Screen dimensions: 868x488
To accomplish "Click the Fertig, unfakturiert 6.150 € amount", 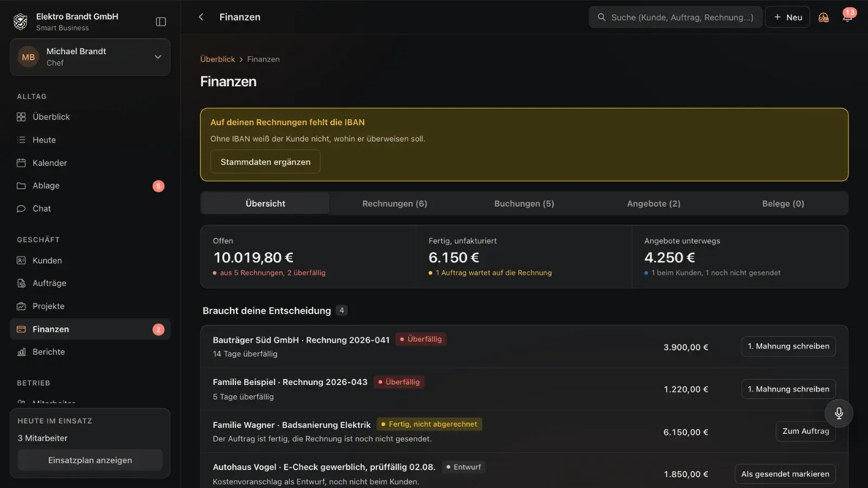I will 454,258.
